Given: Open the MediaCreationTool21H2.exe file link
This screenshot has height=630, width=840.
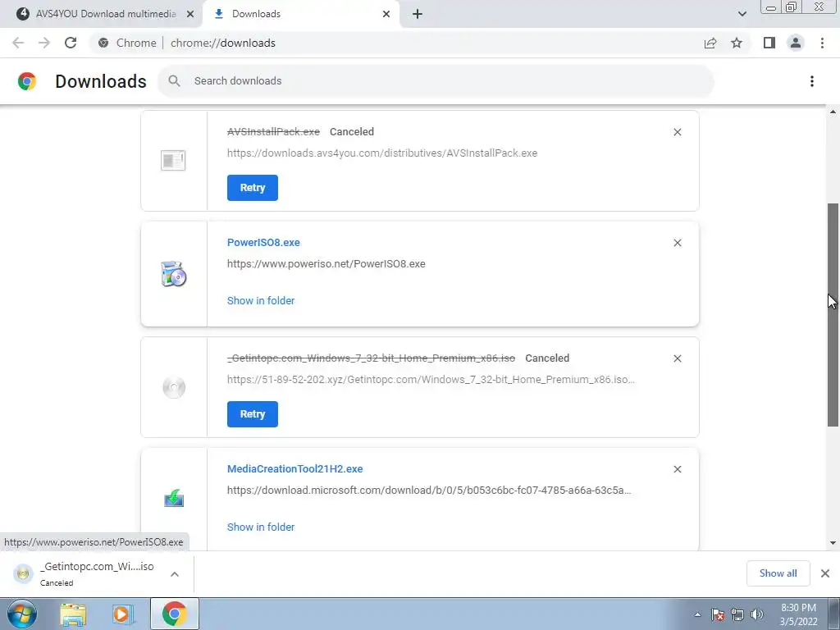Looking at the screenshot, I should coord(295,468).
